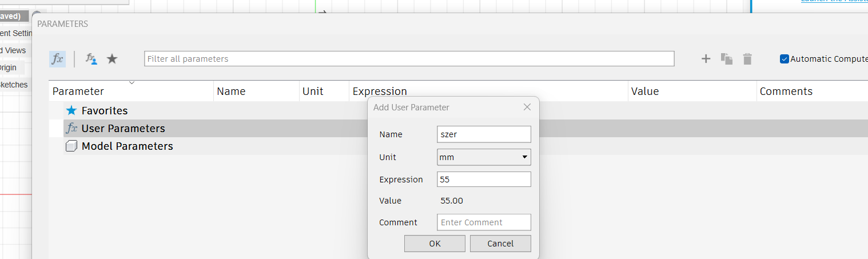Click the Expression column header
The height and width of the screenshot is (259, 868).
coord(488,91)
